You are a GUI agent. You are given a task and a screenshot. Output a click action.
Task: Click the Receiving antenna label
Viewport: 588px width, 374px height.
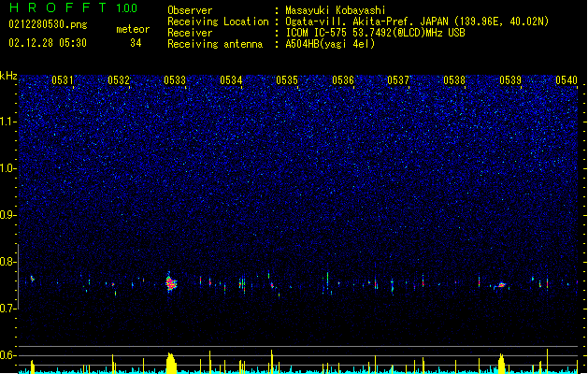click(215, 44)
